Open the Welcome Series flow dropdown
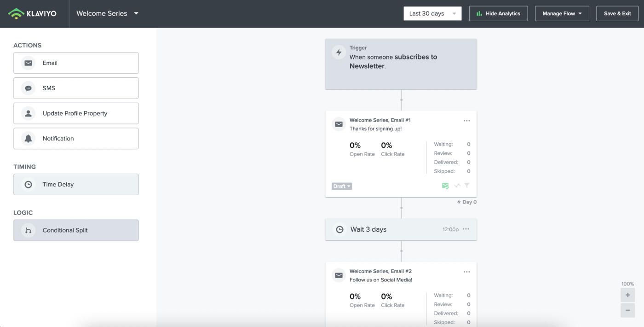The image size is (644, 327). click(108, 13)
